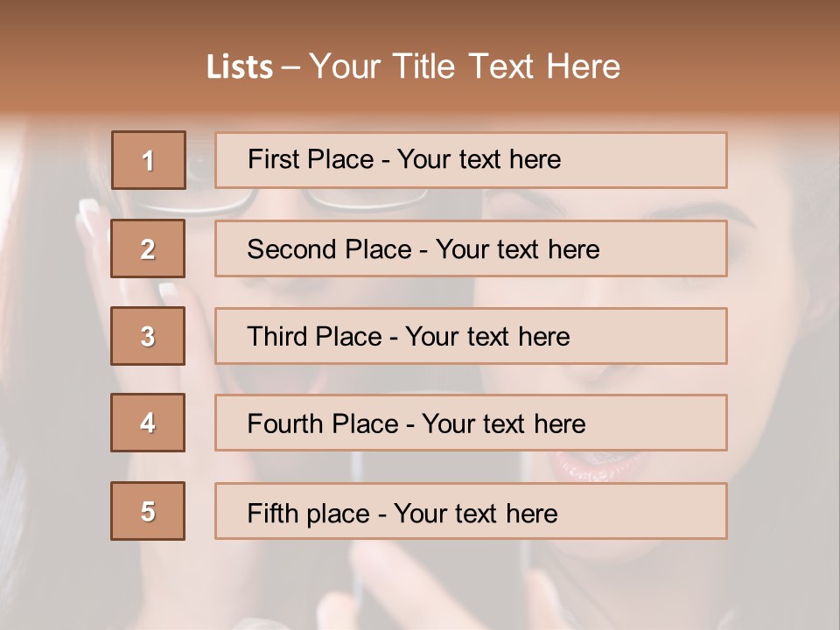Click the word "Fifth" in the last item
This screenshot has height=630, width=840.
(272, 513)
